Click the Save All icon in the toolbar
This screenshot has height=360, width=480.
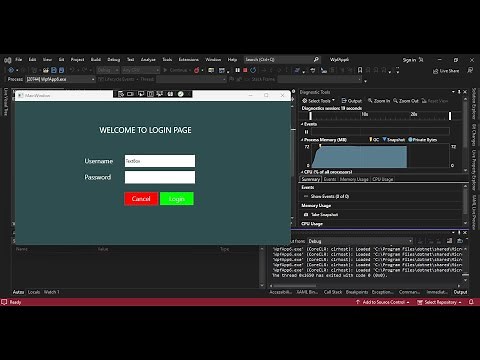click(61, 70)
